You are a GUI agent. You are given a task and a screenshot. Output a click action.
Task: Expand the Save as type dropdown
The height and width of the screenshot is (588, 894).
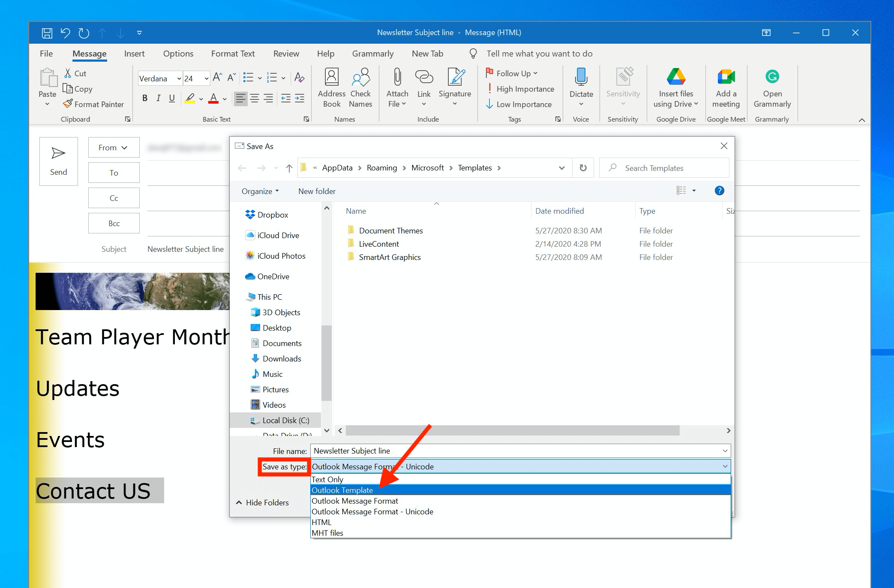725,466
